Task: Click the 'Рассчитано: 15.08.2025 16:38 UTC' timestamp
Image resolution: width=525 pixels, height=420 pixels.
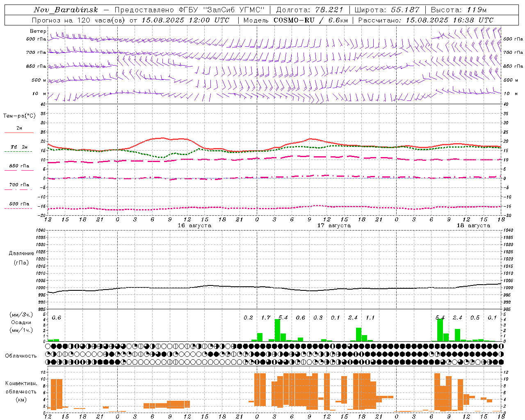Action: pos(426,20)
